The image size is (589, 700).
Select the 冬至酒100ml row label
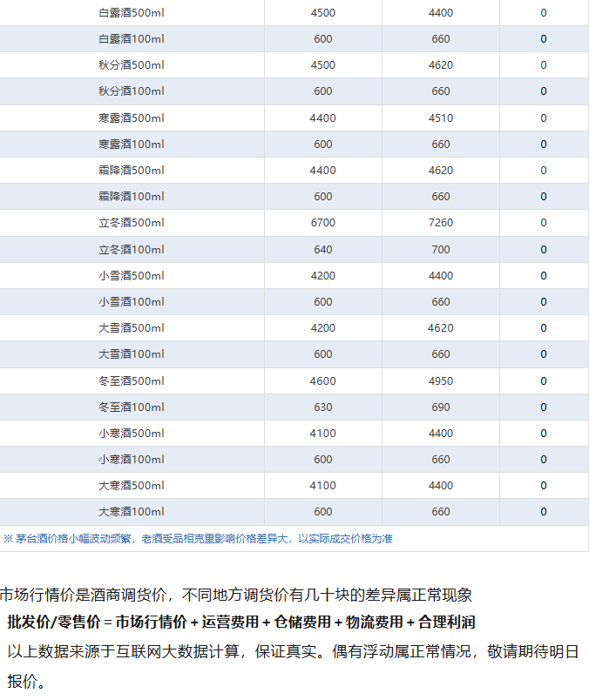point(132,407)
